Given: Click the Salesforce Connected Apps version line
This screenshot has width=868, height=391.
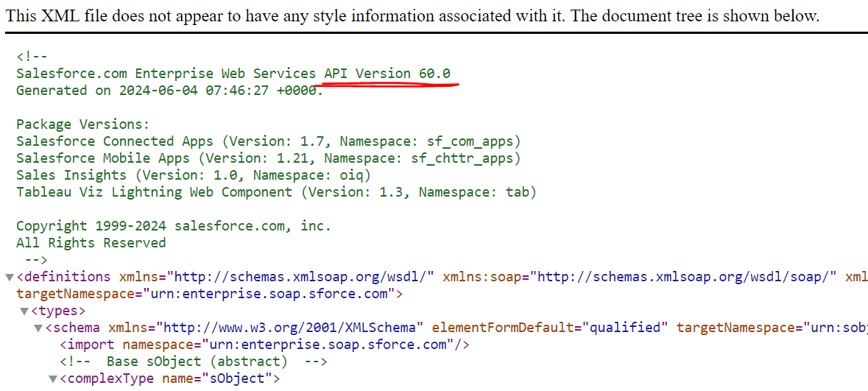Looking at the screenshot, I should pyautogui.click(x=269, y=141).
